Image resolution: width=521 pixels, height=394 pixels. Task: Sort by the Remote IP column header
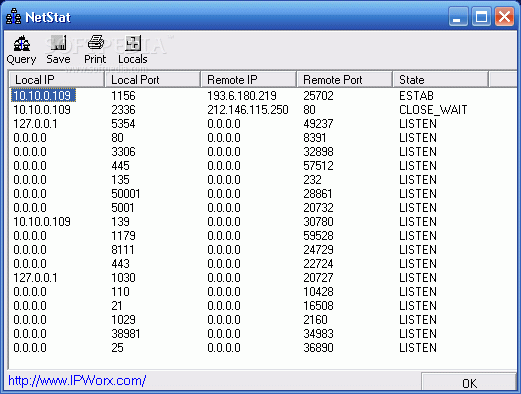click(248, 80)
